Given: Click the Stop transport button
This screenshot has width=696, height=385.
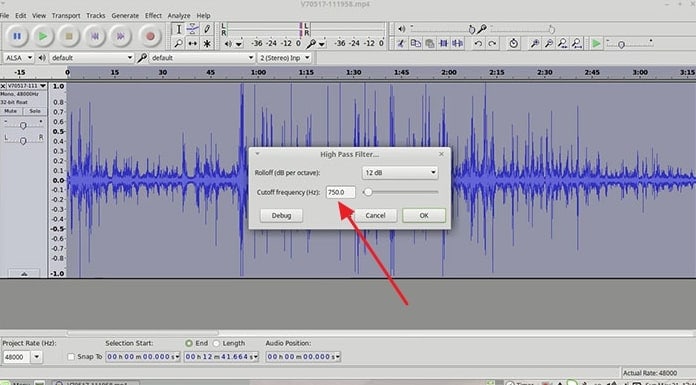Looking at the screenshot, I should (68, 36).
